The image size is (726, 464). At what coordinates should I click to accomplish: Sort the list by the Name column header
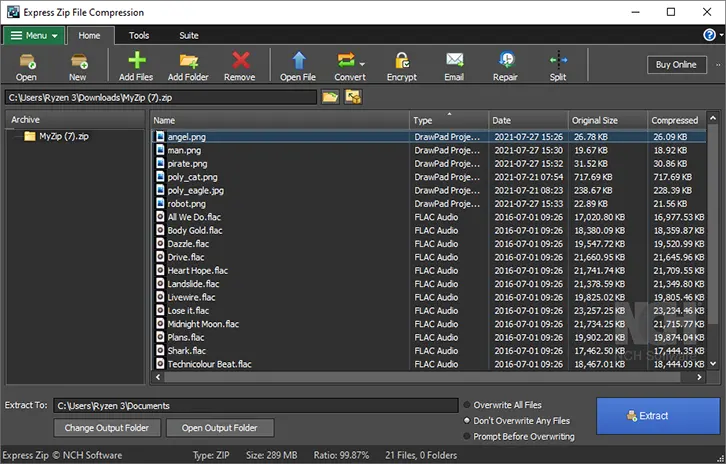tap(280, 120)
